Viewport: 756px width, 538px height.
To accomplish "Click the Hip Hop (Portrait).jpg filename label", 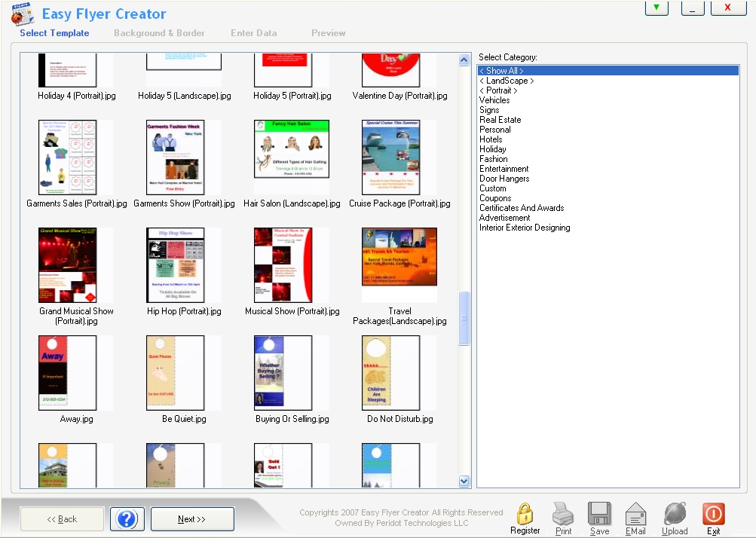I will 184,311.
